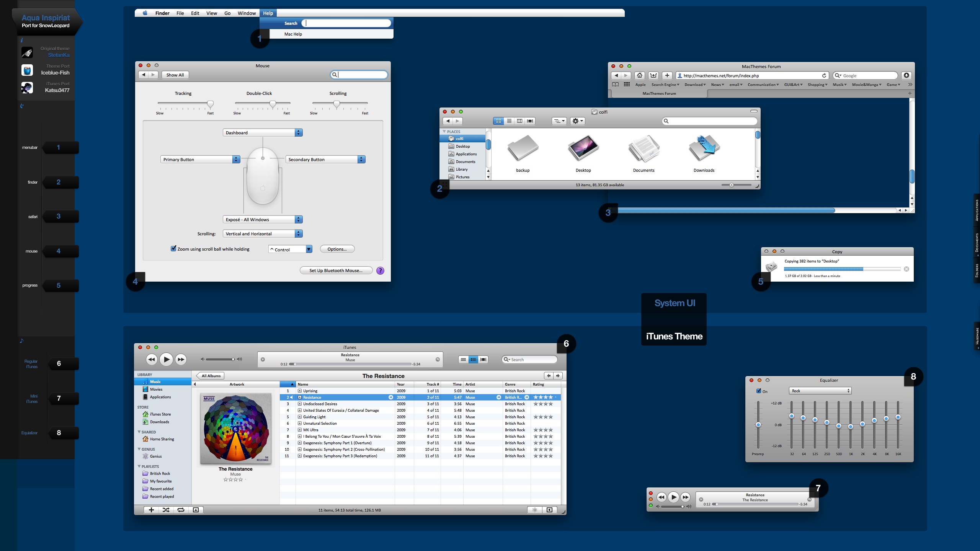Click The Resistance album artwork
The image size is (980, 551).
click(x=235, y=428)
